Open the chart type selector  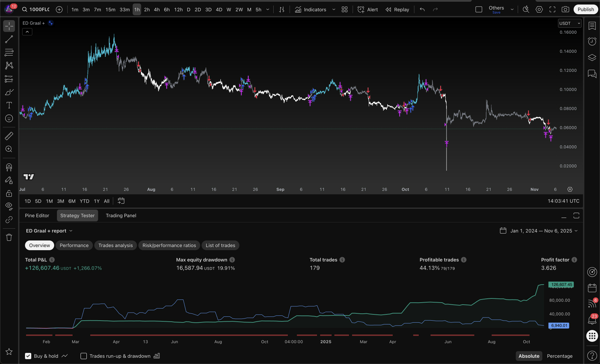click(282, 10)
